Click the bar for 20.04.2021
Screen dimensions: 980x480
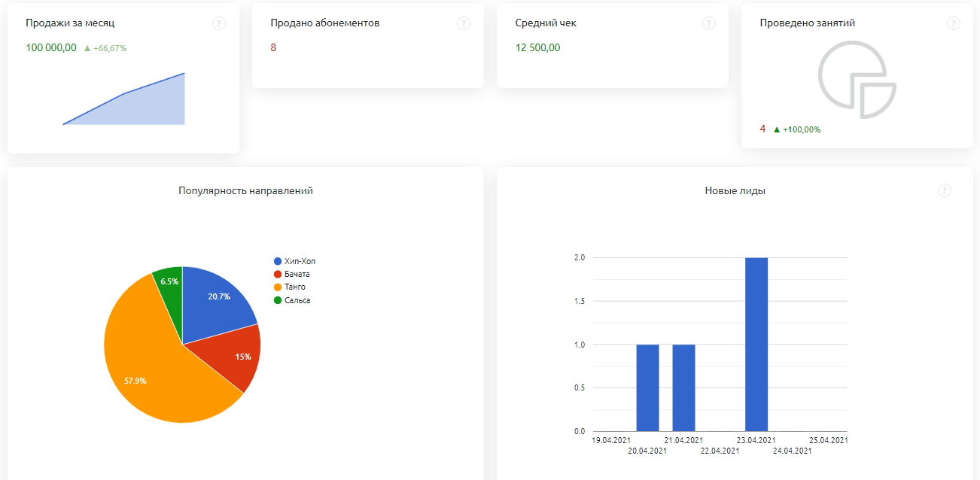647,387
